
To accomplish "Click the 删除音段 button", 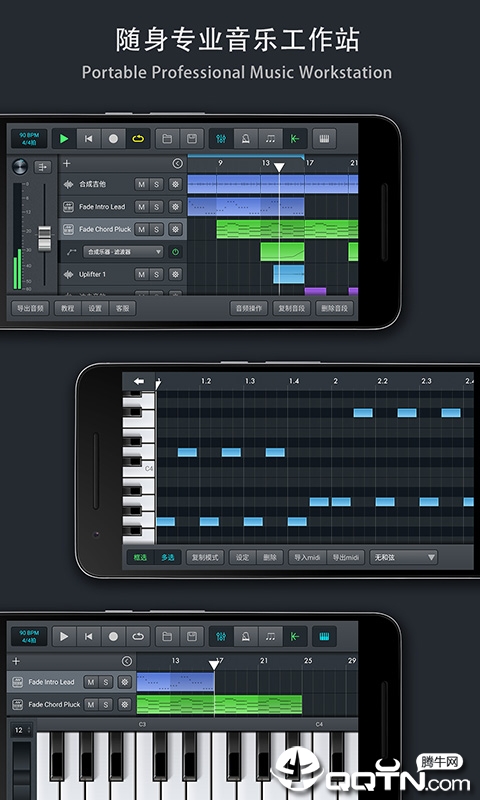I will tap(334, 308).
